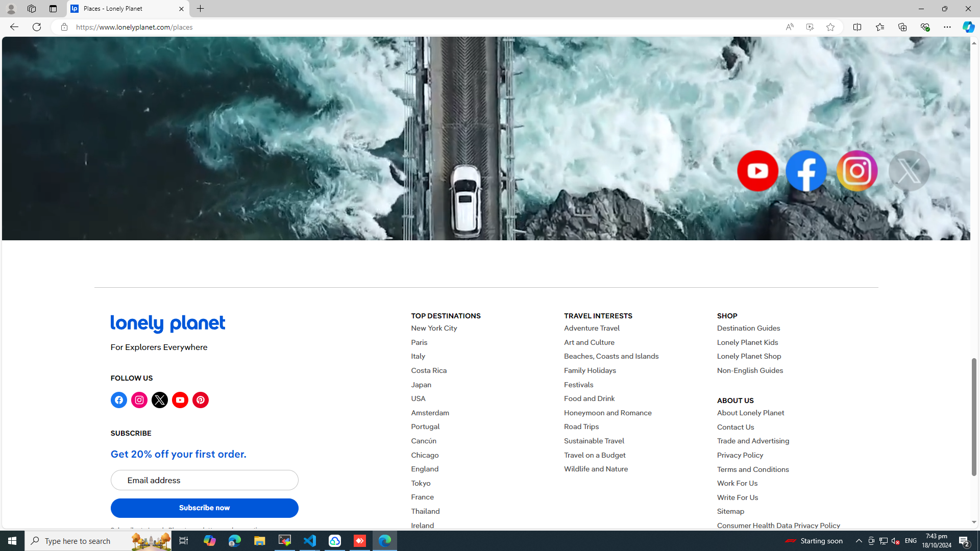Go back to the previous page
The image size is (980, 551).
click(x=14, y=27)
